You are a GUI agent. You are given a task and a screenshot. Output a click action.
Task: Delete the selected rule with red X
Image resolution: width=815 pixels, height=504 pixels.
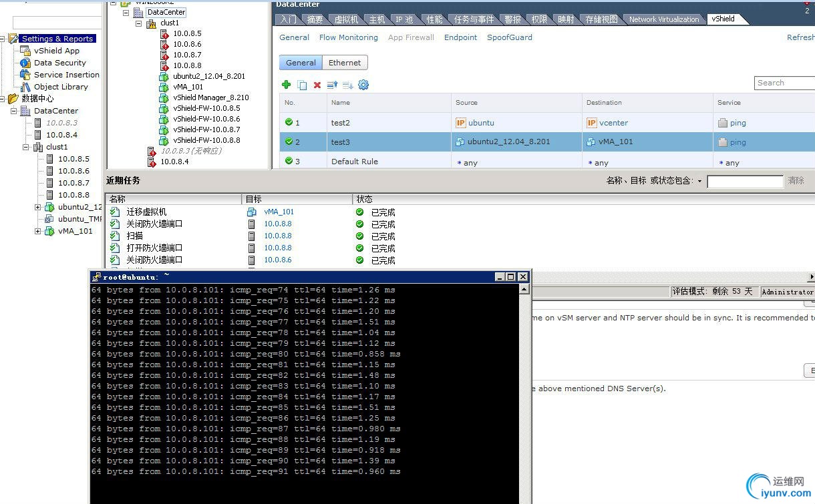click(317, 85)
